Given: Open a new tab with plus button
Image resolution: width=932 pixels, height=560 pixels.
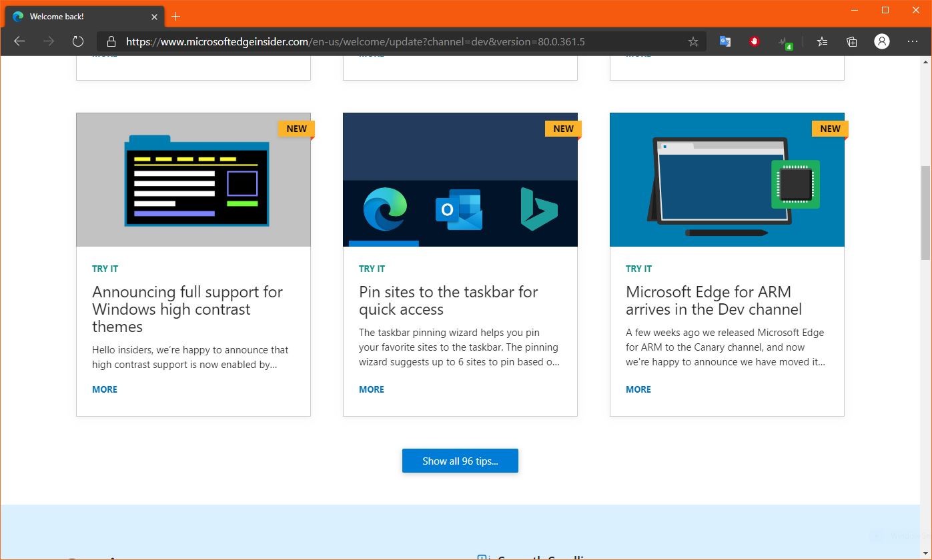Looking at the screenshot, I should point(176,17).
